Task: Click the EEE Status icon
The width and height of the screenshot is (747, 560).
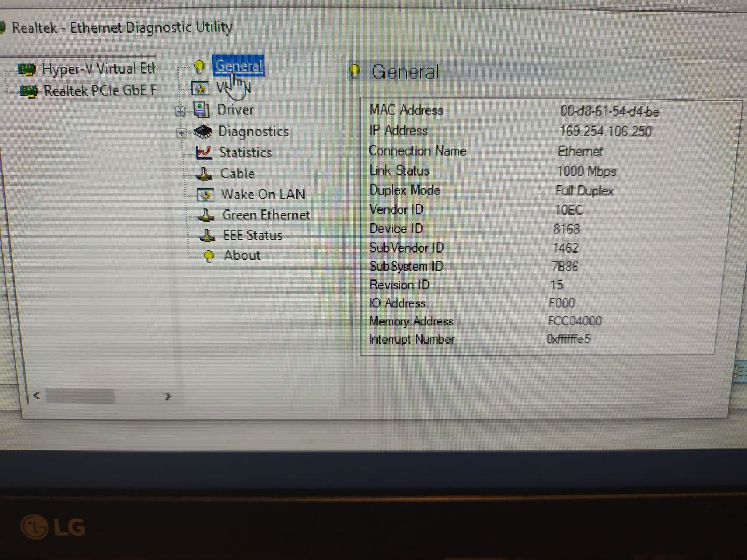Action: [x=207, y=236]
